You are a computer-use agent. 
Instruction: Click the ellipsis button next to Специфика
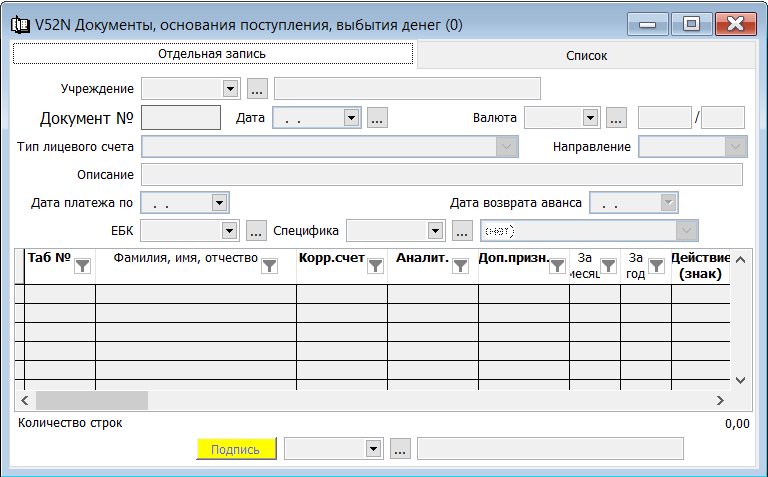(462, 231)
